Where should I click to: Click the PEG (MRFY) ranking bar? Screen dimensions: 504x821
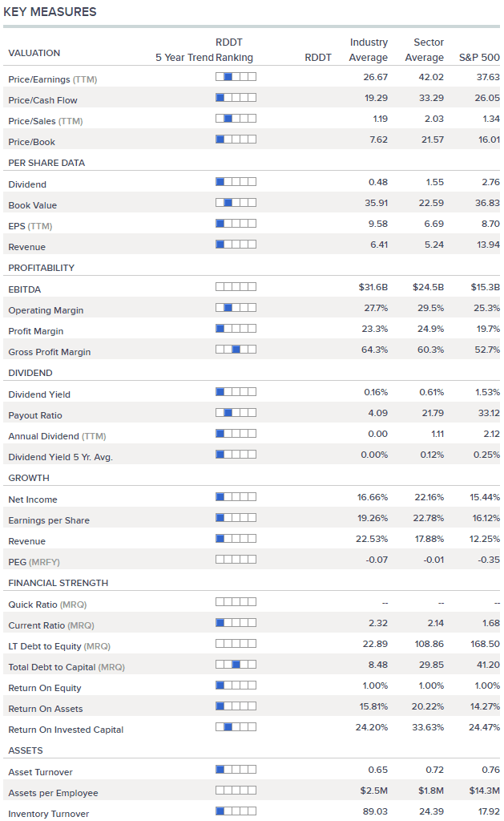[x=236, y=560]
